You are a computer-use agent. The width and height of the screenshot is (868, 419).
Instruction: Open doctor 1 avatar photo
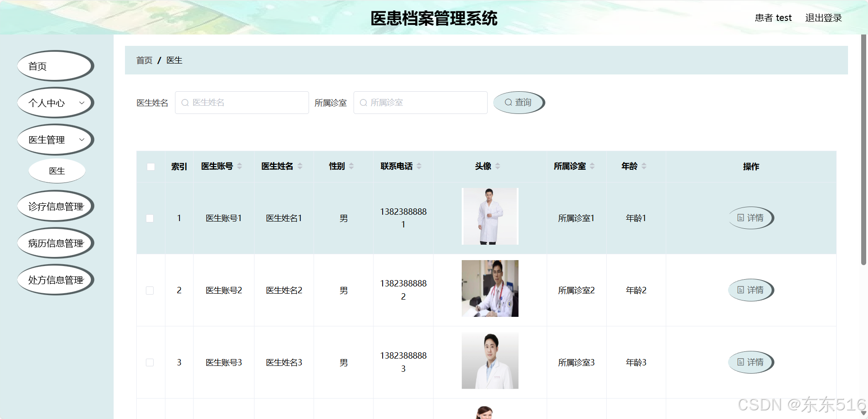(490, 217)
